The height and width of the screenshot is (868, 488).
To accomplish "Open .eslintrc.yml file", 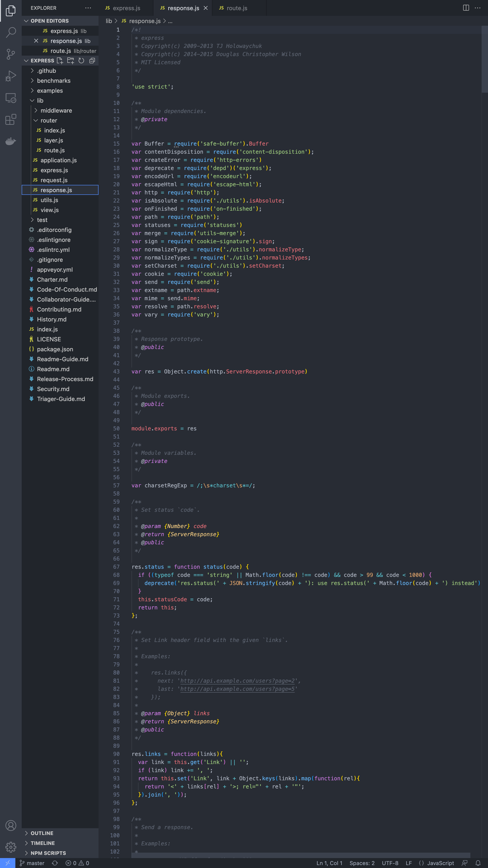I will [x=60, y=250].
